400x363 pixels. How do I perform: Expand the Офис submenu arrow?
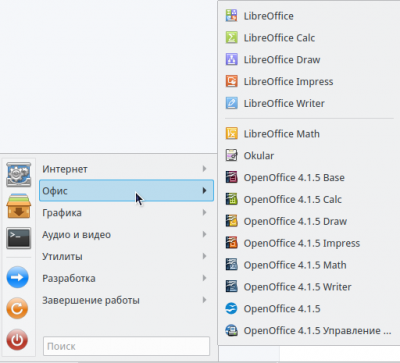point(204,191)
